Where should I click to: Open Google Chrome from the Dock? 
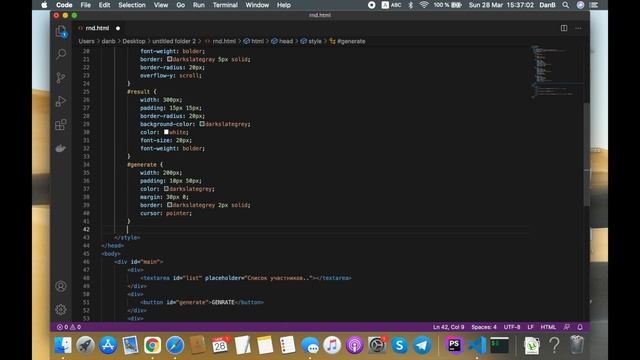tap(152, 345)
